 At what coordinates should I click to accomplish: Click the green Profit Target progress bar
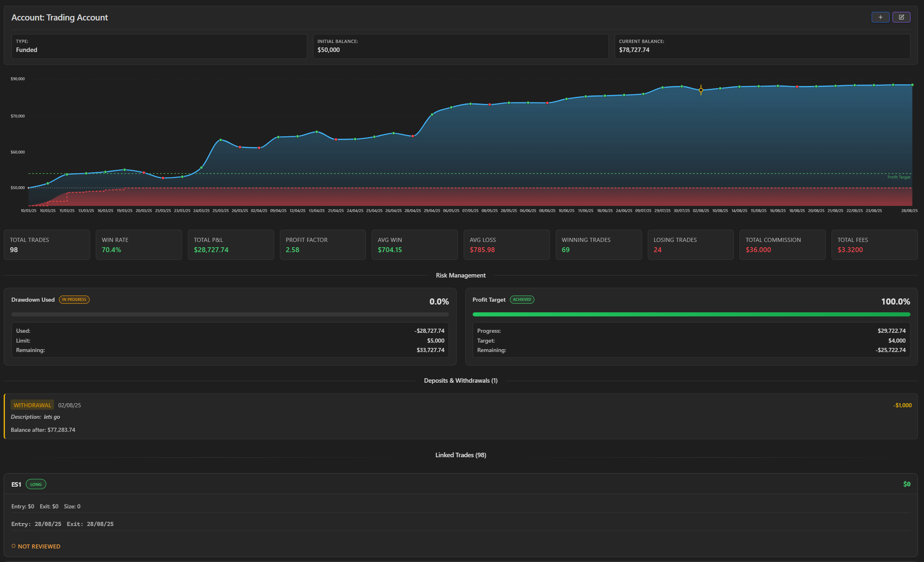[x=691, y=314]
